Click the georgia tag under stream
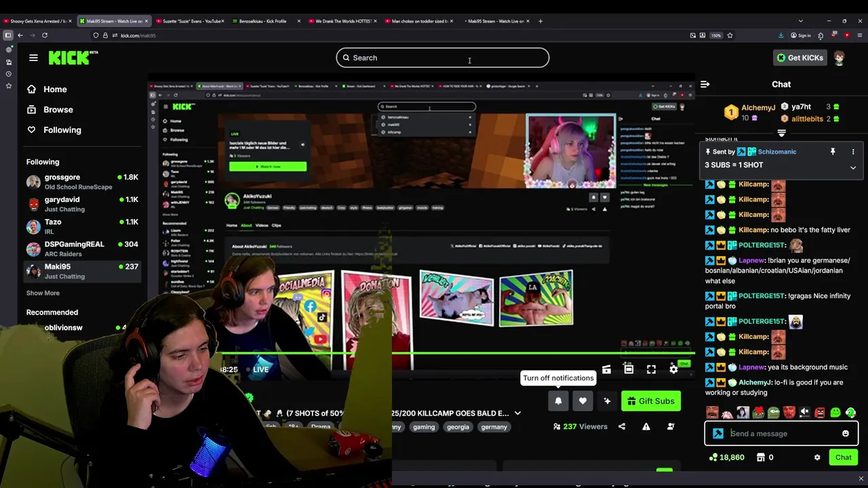This screenshot has width=868, height=488. (458, 427)
